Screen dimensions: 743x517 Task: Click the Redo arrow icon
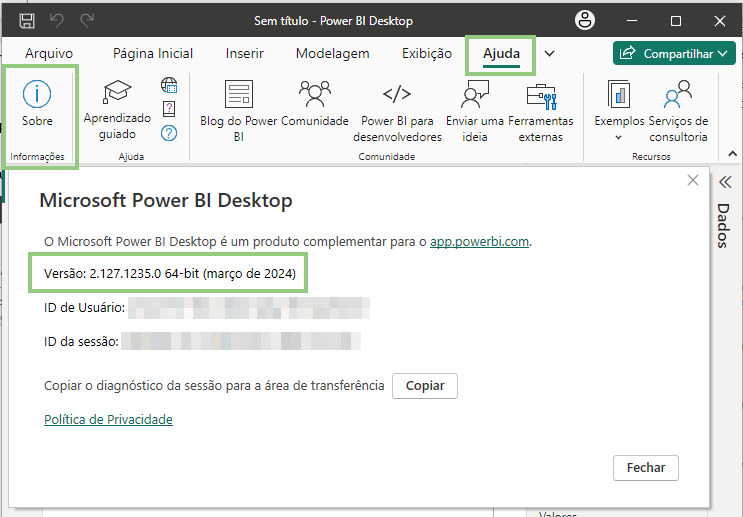pos(87,20)
